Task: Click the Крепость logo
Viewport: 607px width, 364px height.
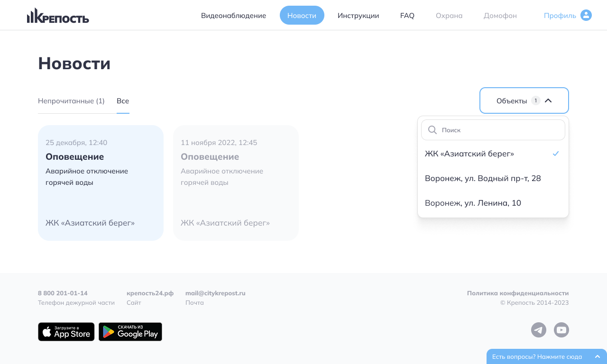Action: coord(58,16)
